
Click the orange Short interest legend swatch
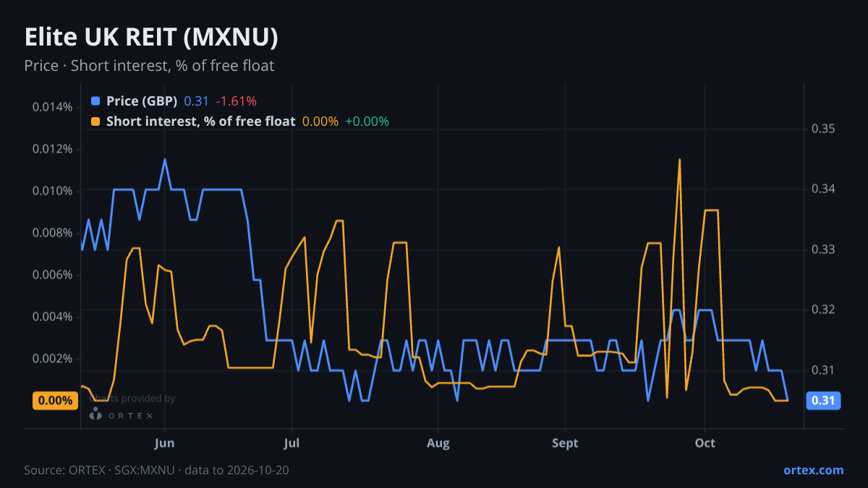click(x=95, y=121)
